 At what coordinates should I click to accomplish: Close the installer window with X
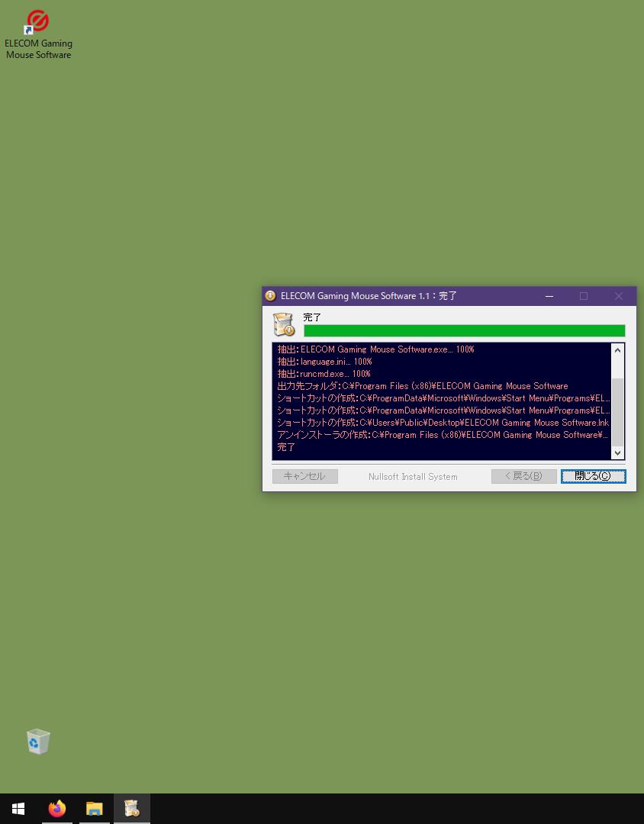619,296
